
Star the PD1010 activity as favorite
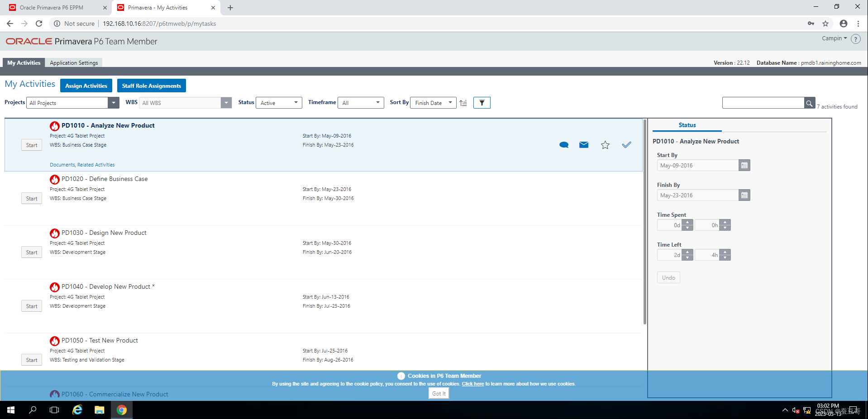coord(605,145)
